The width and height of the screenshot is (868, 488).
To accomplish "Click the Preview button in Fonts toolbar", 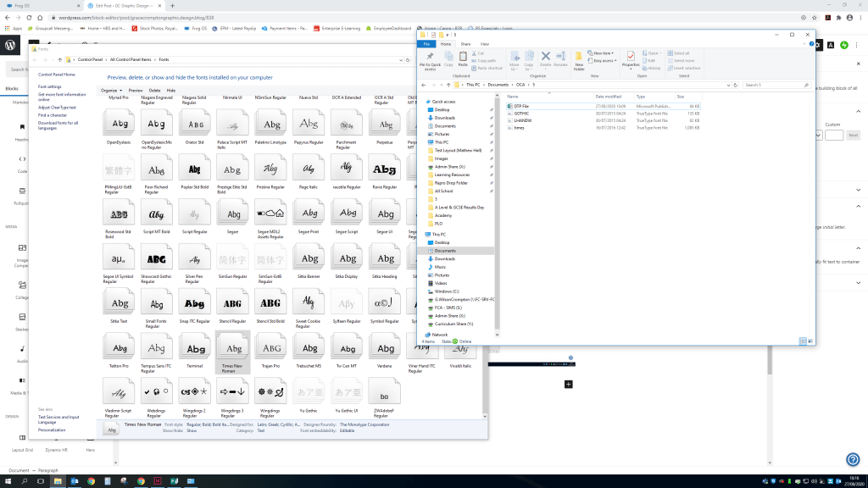I will pyautogui.click(x=135, y=90).
